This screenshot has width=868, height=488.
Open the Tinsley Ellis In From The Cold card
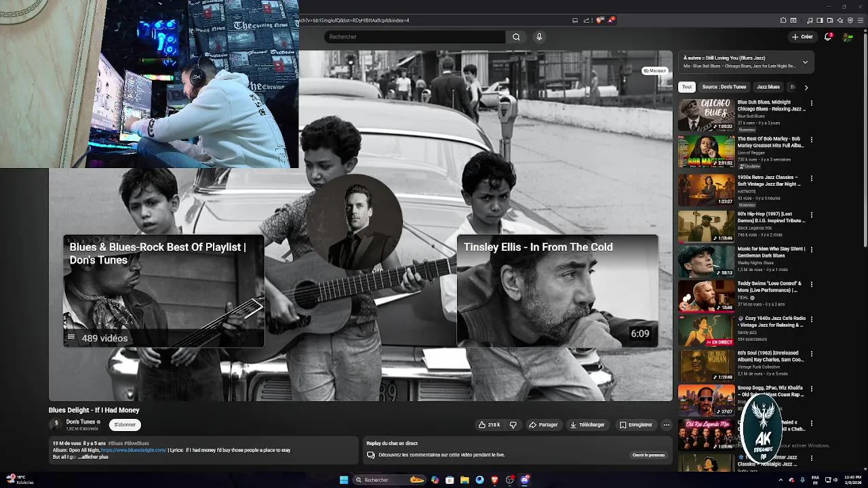pyautogui.click(x=557, y=291)
